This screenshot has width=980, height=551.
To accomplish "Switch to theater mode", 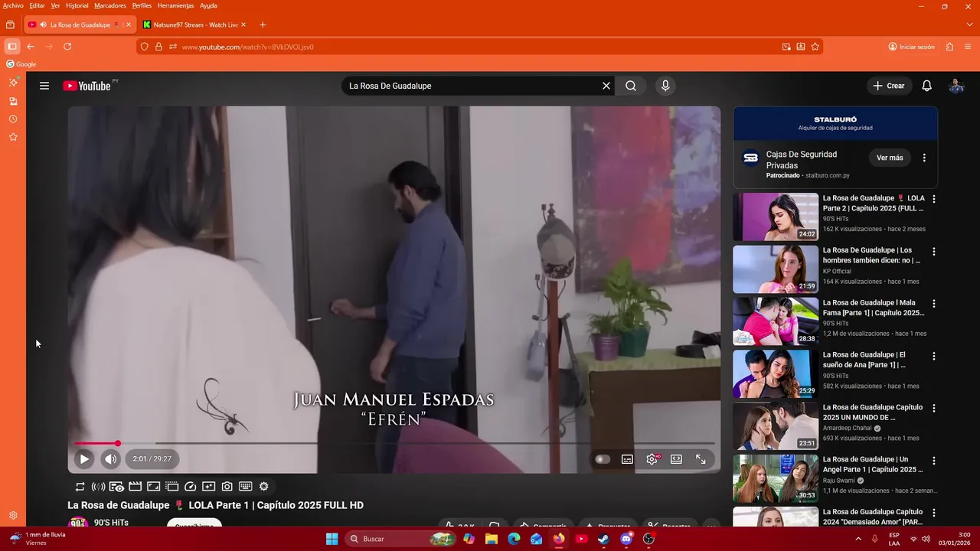I will point(676,459).
